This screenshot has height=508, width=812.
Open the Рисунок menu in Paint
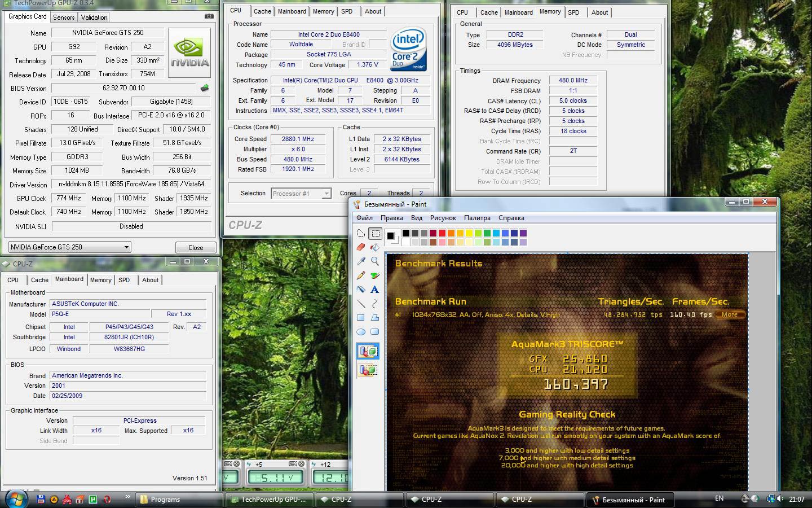(443, 218)
